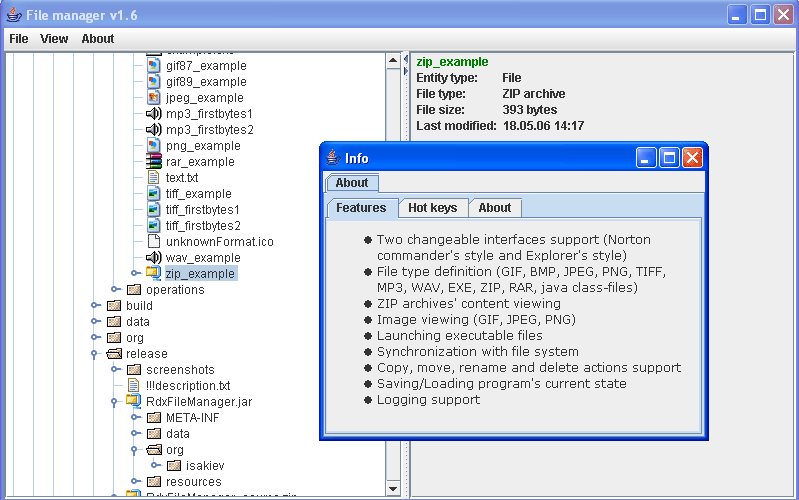
Task: Click the operations folder icon
Action: 134,290
